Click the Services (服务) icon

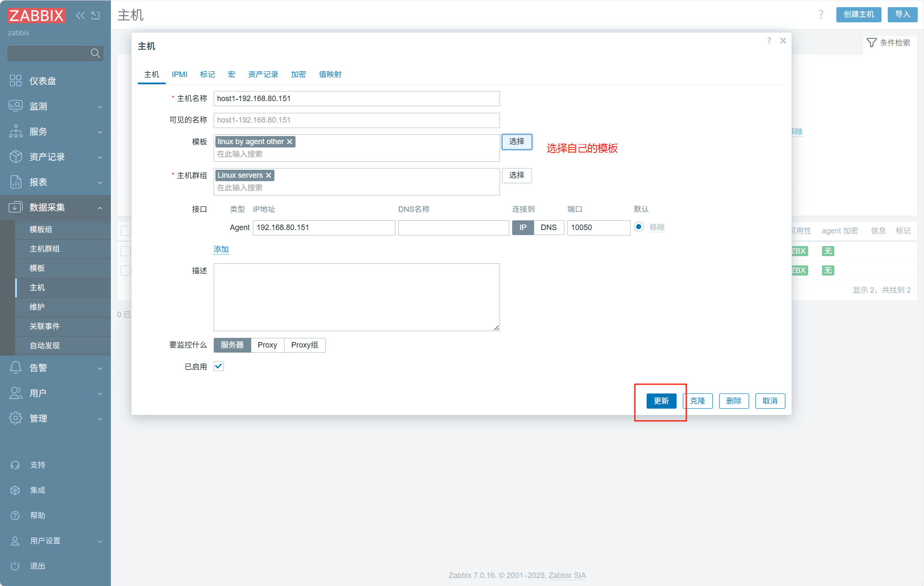[x=16, y=131]
